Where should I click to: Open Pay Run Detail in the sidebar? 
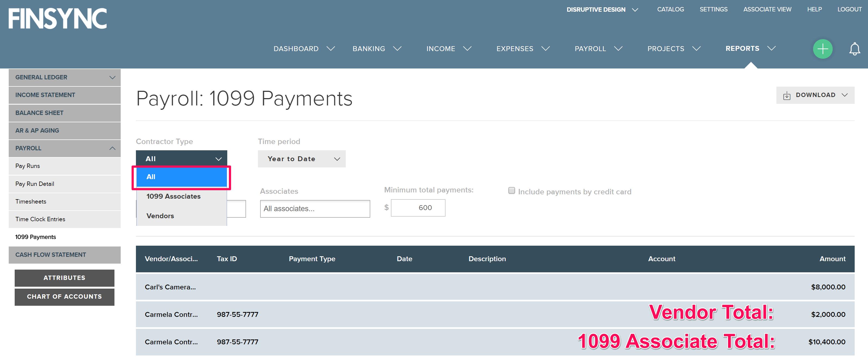click(64, 184)
